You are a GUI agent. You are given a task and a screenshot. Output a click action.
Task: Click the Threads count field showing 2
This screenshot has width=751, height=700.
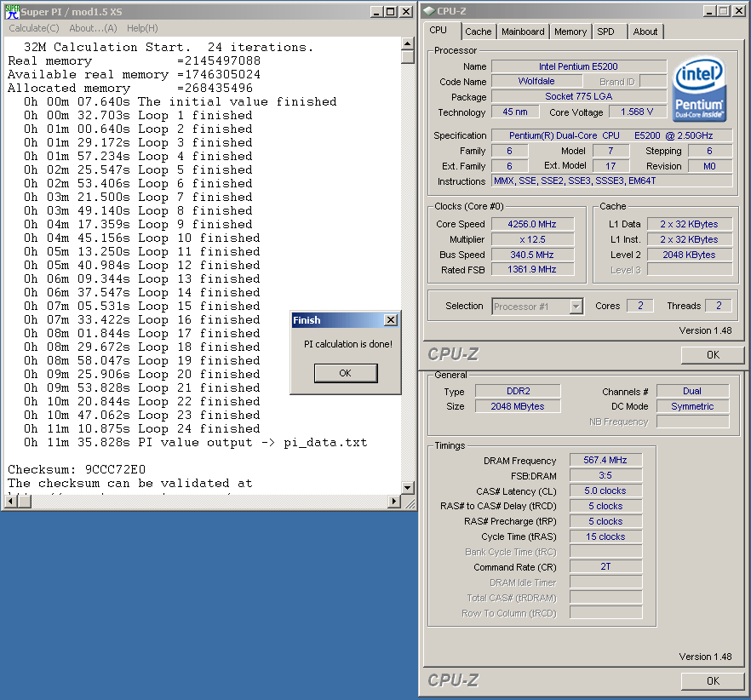[719, 306]
